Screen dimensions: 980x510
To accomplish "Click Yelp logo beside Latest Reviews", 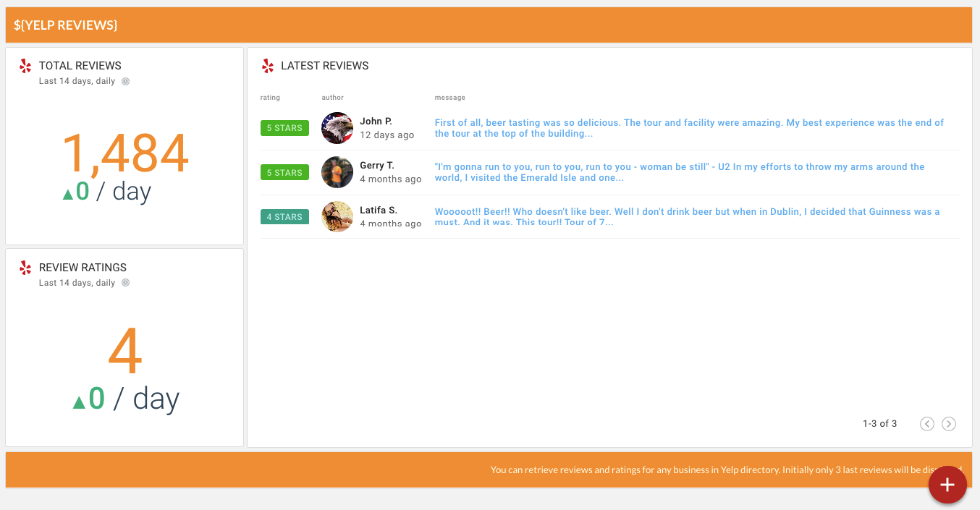I will (268, 66).
